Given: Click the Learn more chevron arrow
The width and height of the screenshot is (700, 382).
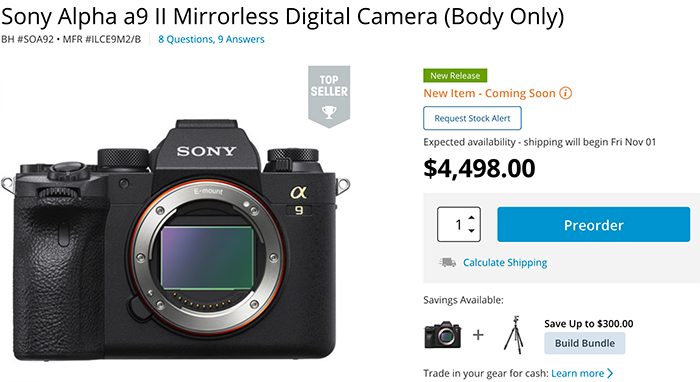Looking at the screenshot, I should tap(610, 373).
